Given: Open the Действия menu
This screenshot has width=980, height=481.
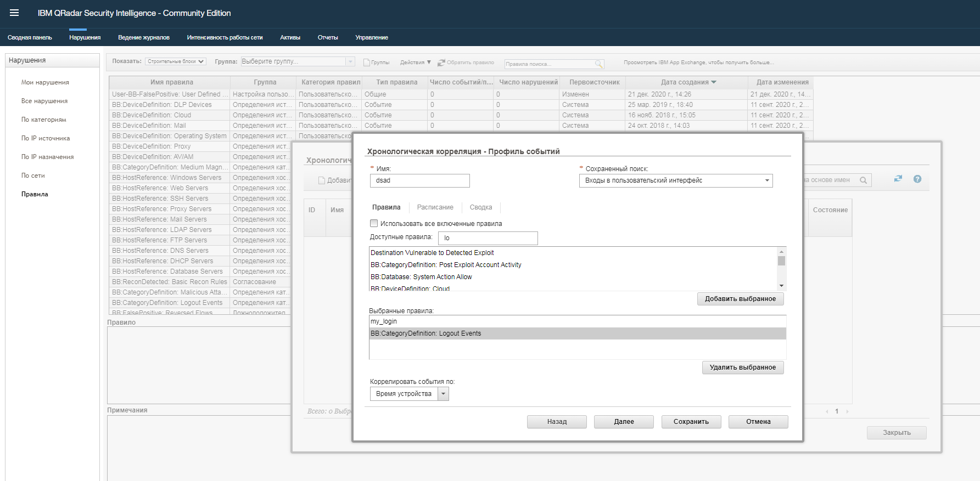Looking at the screenshot, I should [x=416, y=63].
